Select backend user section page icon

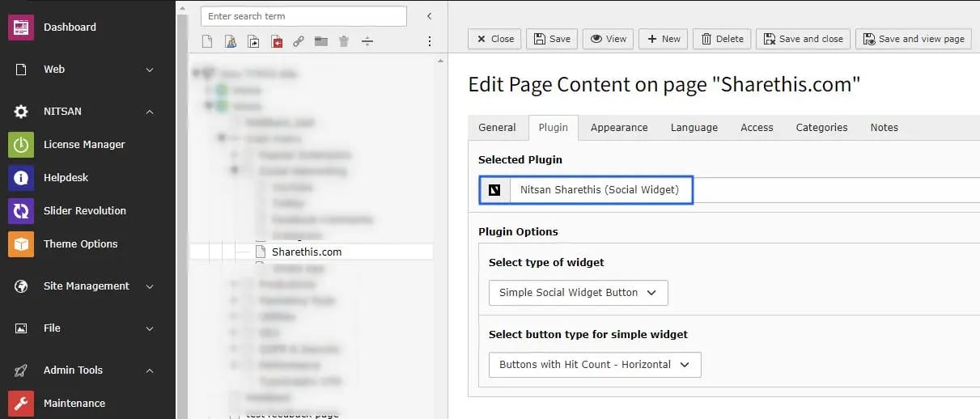coord(231,41)
